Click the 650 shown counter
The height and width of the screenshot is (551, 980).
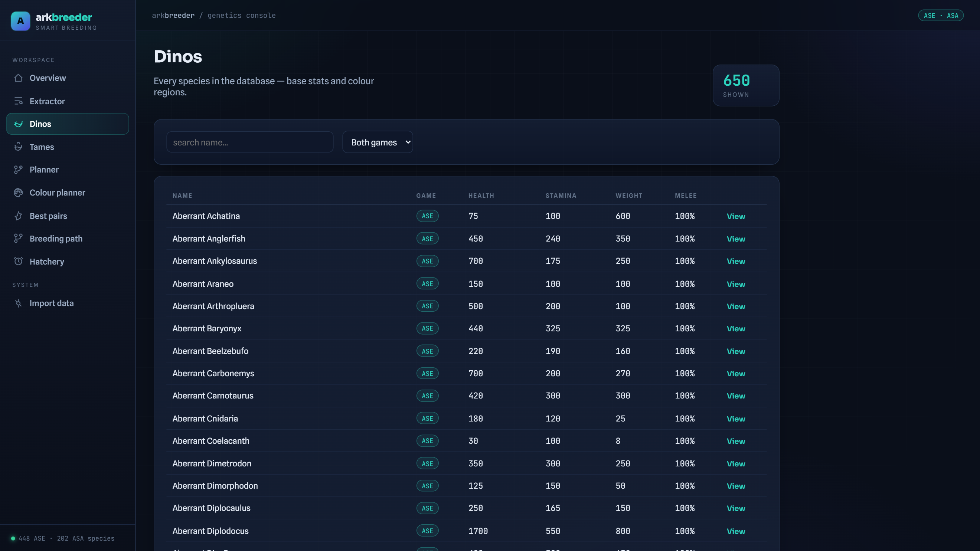(x=746, y=85)
